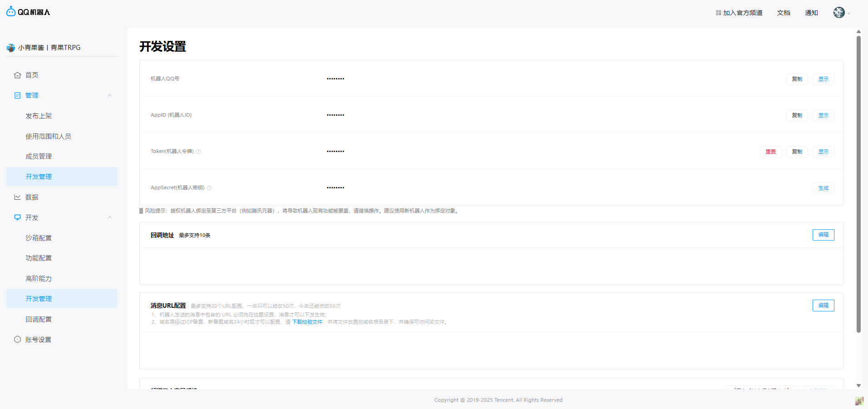Click the 首页 home icon
Screen dimensions: 868x409
pos(17,75)
